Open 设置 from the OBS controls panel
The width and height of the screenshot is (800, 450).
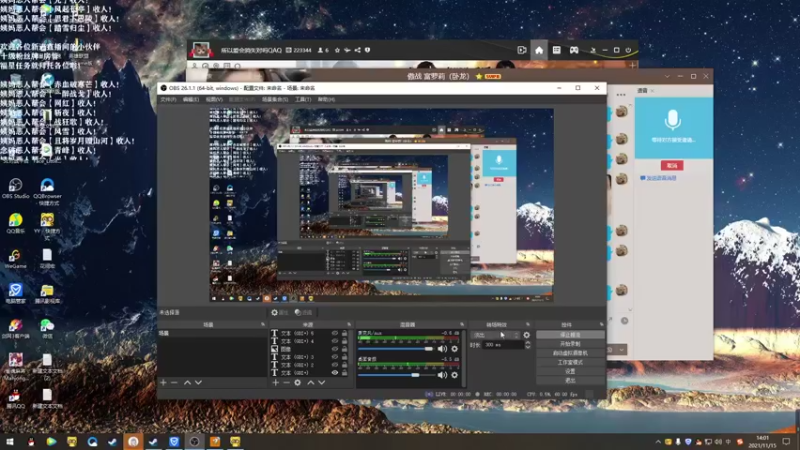(570, 371)
